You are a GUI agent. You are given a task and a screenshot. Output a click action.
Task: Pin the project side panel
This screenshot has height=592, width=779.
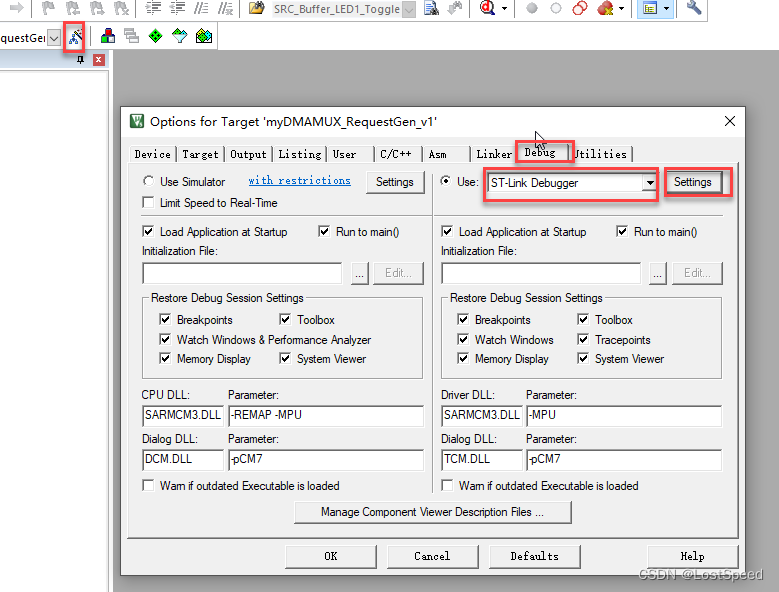point(80,60)
